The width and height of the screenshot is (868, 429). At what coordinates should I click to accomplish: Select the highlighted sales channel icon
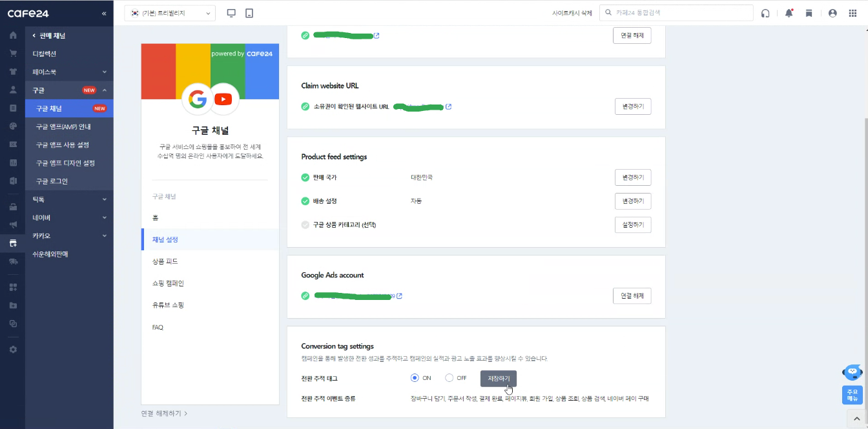(13, 243)
